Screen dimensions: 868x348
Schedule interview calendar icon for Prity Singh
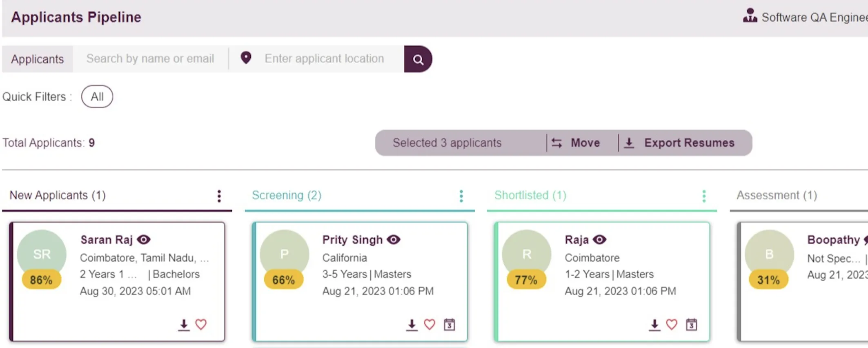(449, 325)
